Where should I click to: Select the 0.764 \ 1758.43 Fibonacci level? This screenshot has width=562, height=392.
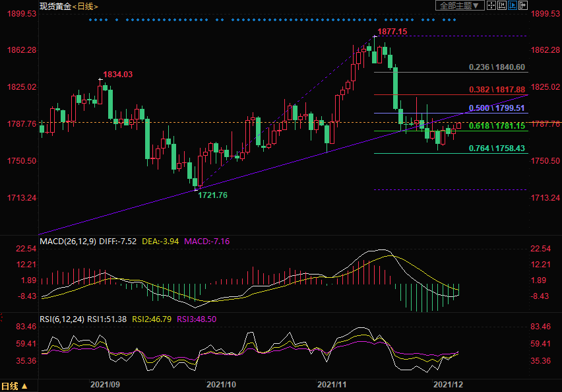click(497, 148)
